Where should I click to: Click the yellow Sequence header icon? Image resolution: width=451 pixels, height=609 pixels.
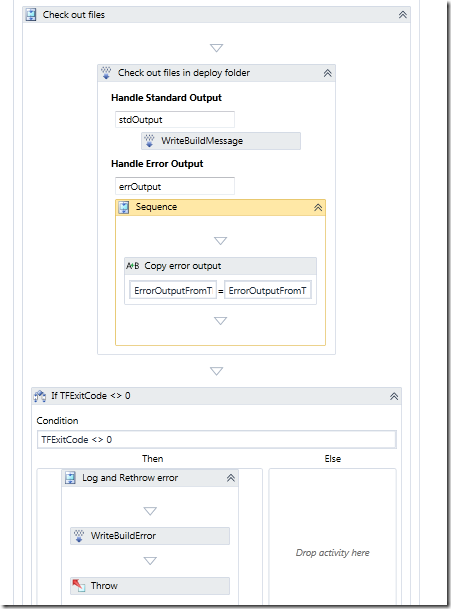coord(124,207)
